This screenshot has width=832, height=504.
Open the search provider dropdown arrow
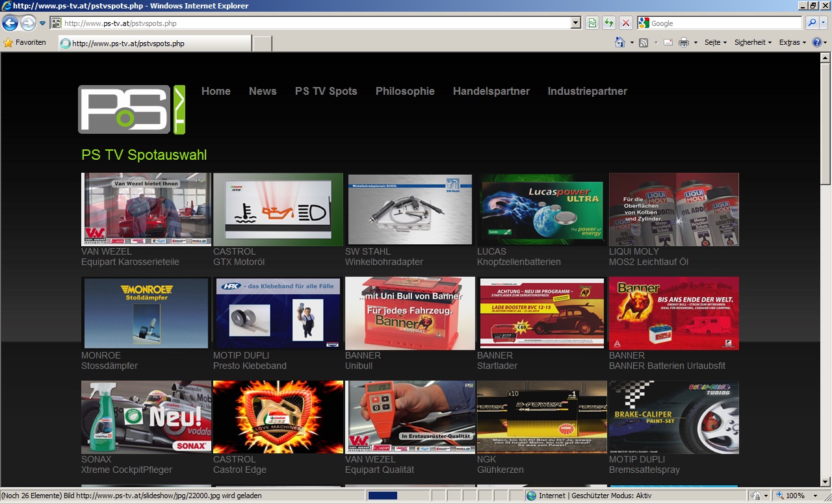pyautogui.click(x=824, y=23)
